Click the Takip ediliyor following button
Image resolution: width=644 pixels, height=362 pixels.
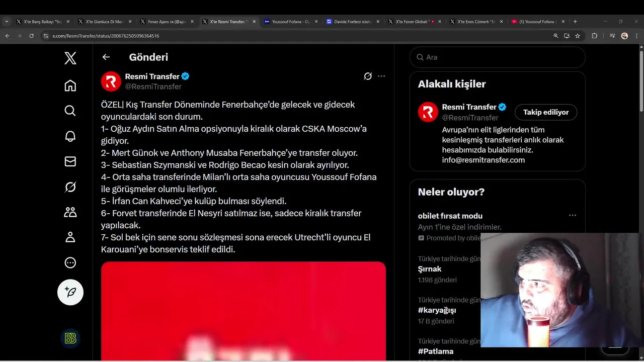point(546,112)
